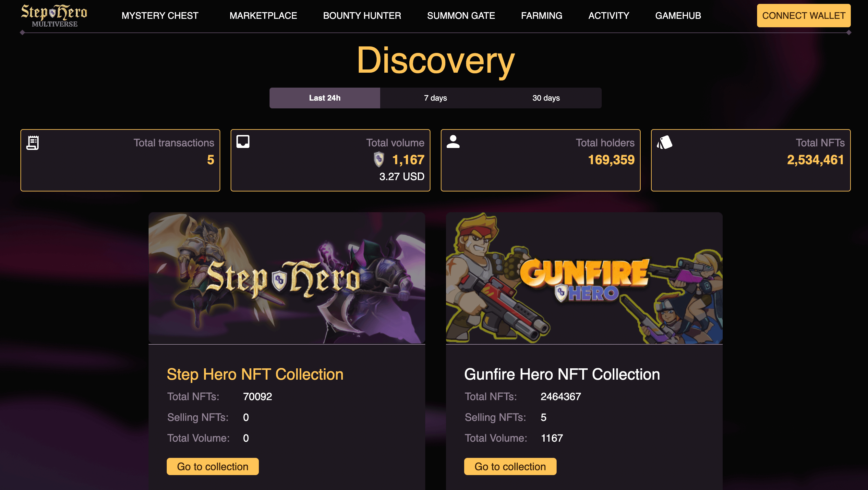Click the Total holders person icon
Viewport: 868px width, 490px height.
(453, 141)
